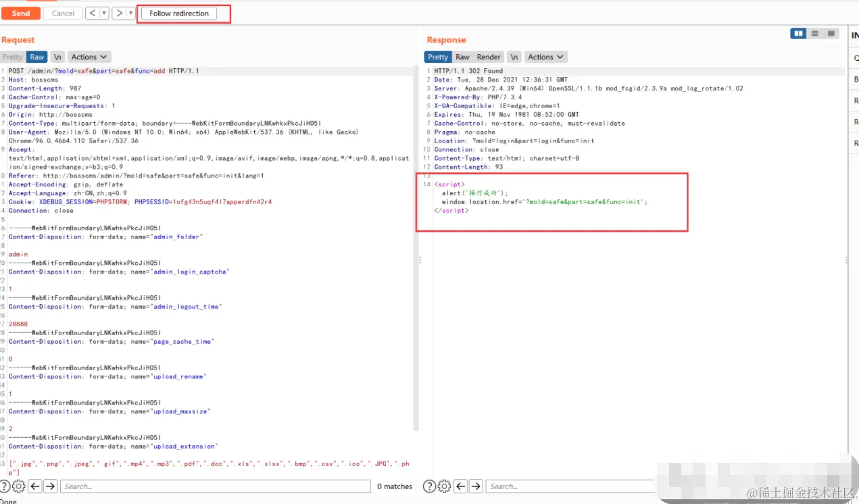Click the Date response header line
This screenshot has width=859, height=504.
(x=501, y=80)
